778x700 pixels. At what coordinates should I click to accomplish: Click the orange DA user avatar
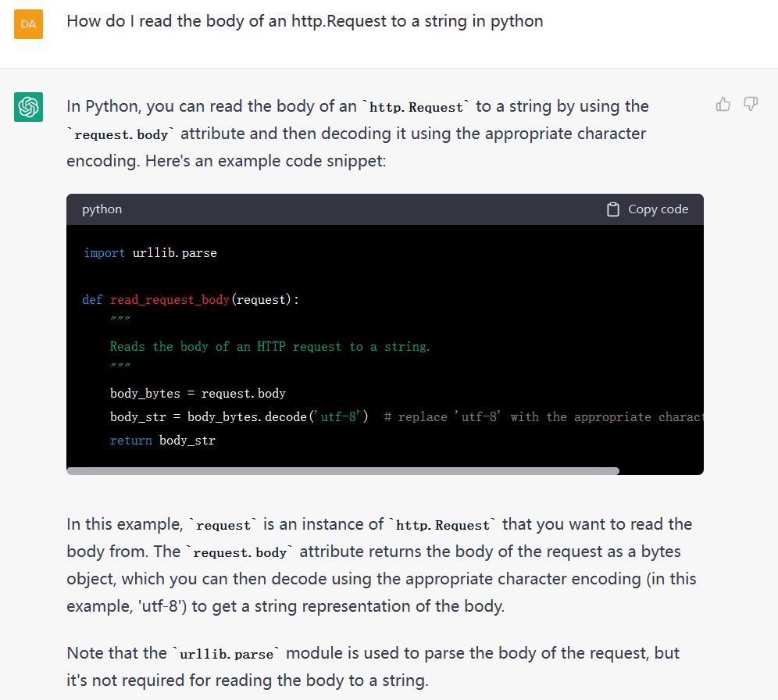coord(28,24)
